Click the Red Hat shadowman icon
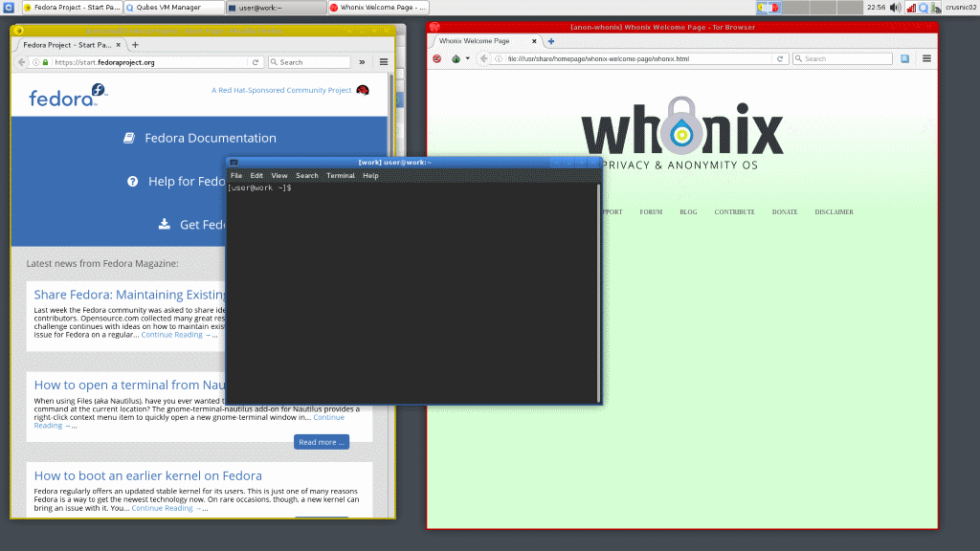Image resolution: width=980 pixels, height=551 pixels. [x=363, y=91]
